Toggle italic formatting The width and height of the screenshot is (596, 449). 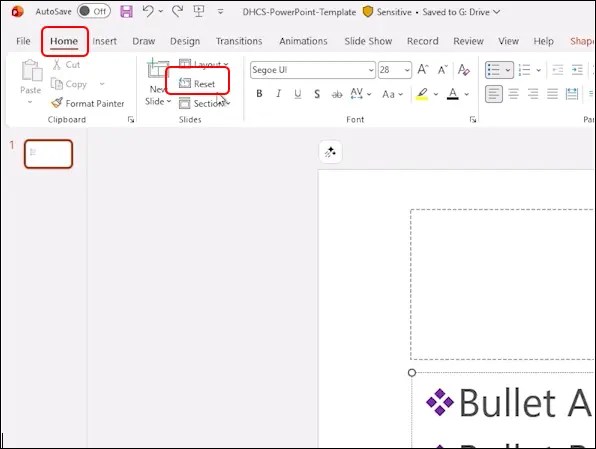point(278,94)
